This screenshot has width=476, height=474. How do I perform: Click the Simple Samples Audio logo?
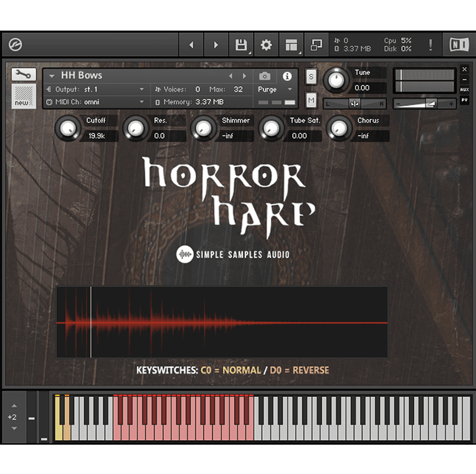point(232,254)
